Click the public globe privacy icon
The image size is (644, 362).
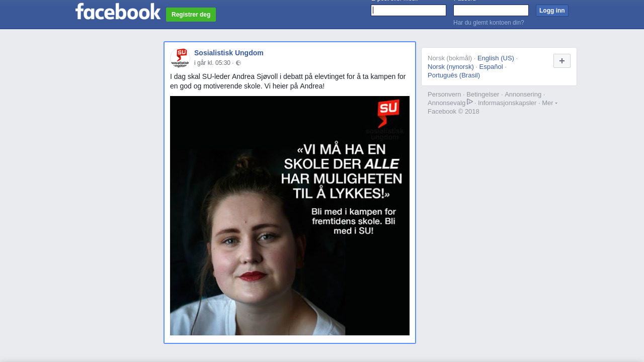coord(238,63)
